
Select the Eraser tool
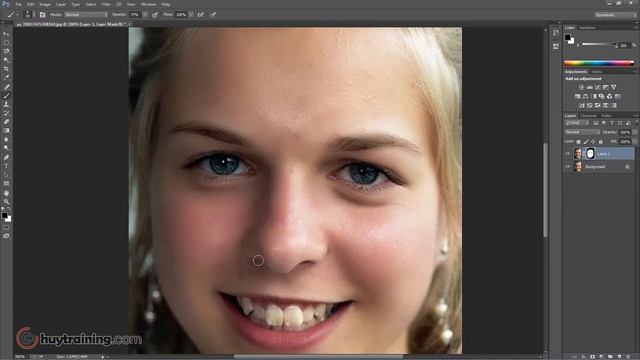click(6, 122)
